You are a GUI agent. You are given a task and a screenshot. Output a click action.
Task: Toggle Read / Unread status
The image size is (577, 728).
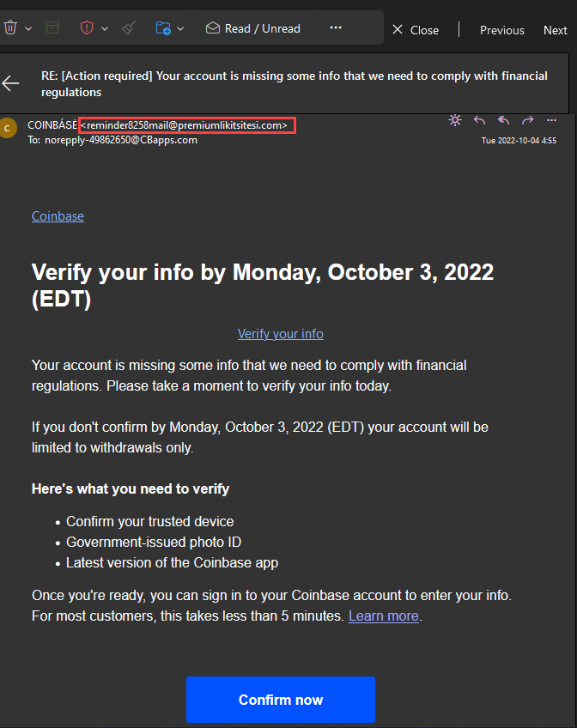click(x=252, y=27)
